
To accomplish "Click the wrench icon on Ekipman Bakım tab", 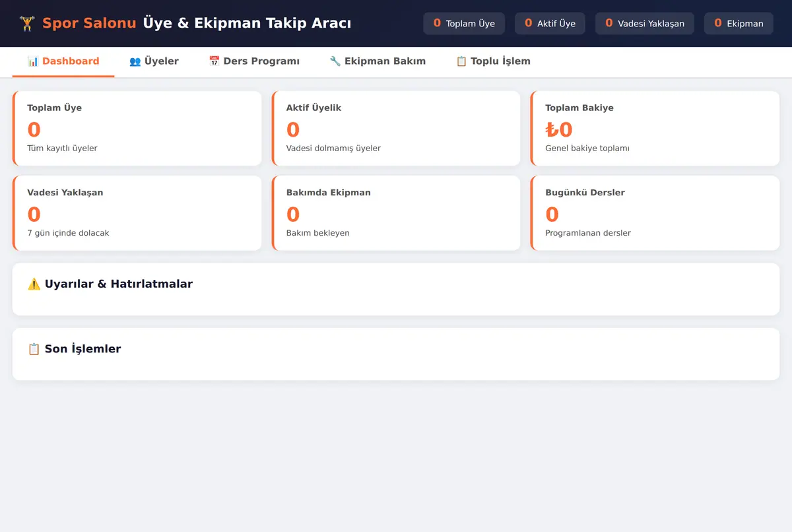I will click(335, 61).
